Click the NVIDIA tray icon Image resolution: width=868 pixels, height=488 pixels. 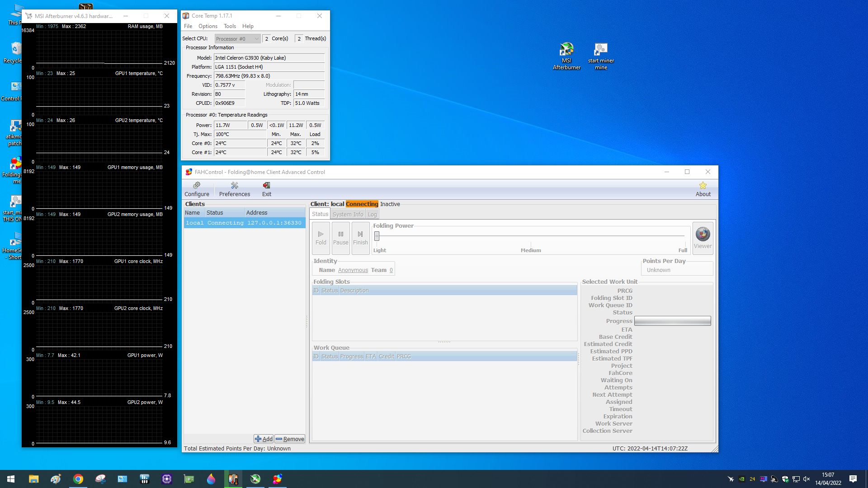pyautogui.click(x=741, y=479)
